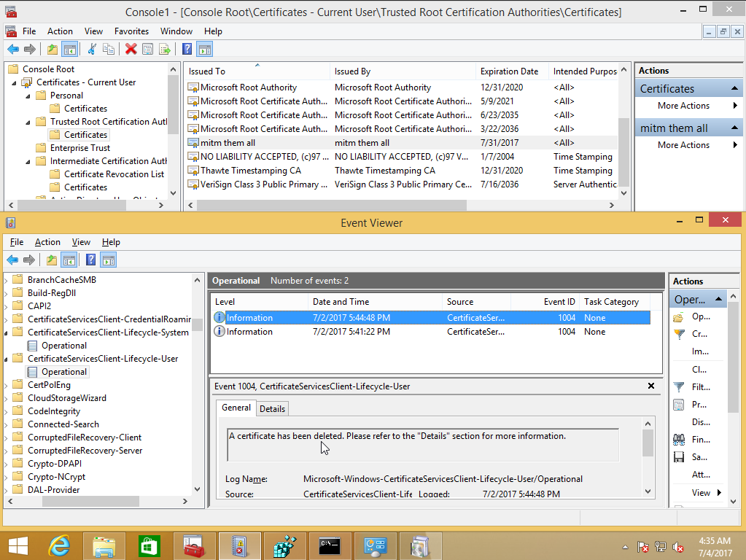Click red Delete X icon in Console1

point(131,49)
